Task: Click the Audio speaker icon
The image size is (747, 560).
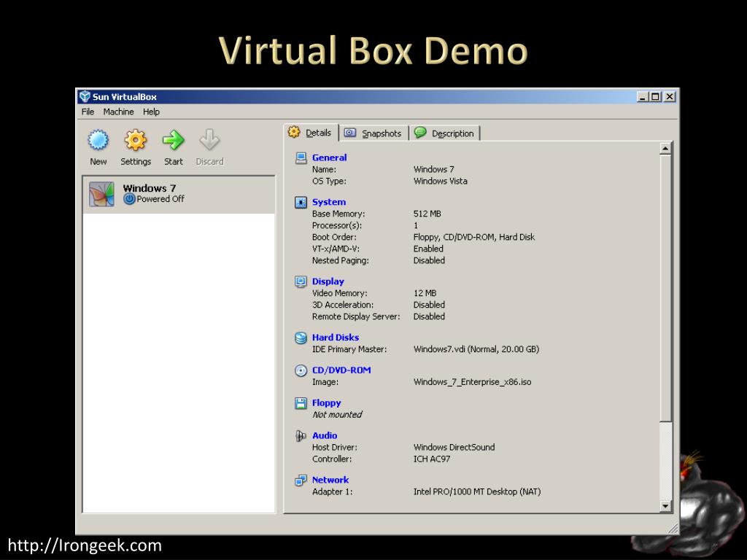Action: [301, 436]
